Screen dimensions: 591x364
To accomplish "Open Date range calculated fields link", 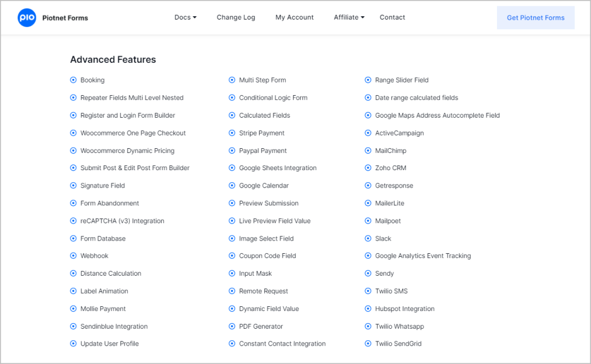I will coord(417,97).
